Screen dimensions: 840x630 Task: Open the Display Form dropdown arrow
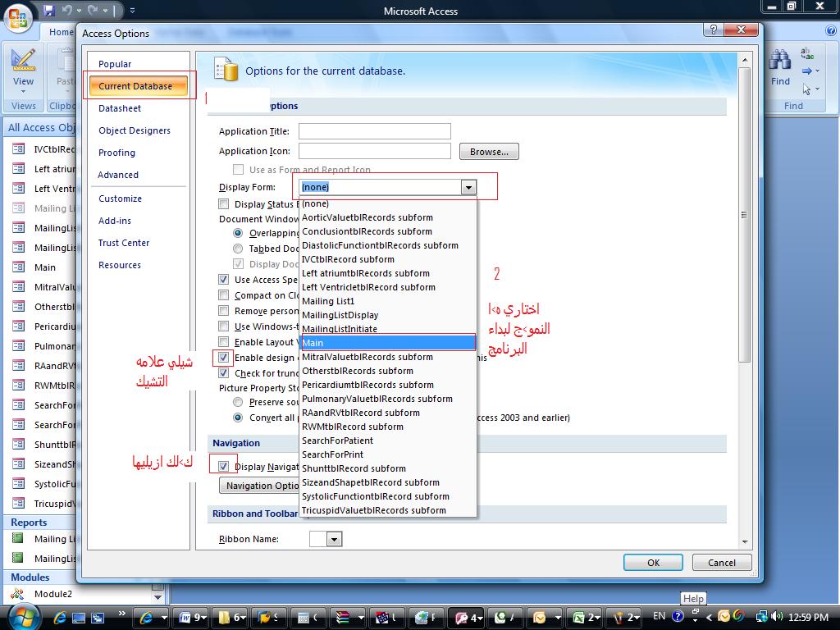point(468,187)
